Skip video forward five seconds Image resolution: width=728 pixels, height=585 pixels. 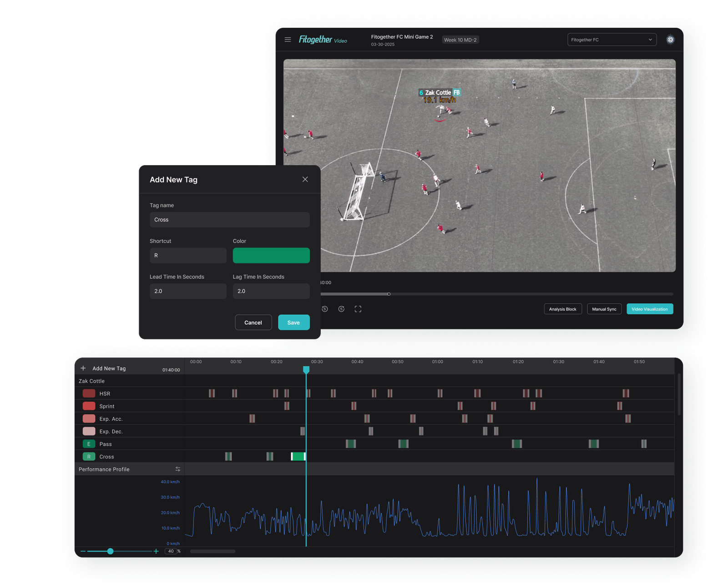341,309
